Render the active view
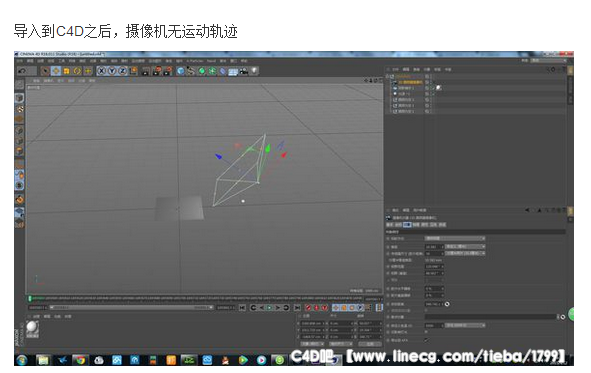The height and width of the screenshot is (373, 591). pos(145,71)
